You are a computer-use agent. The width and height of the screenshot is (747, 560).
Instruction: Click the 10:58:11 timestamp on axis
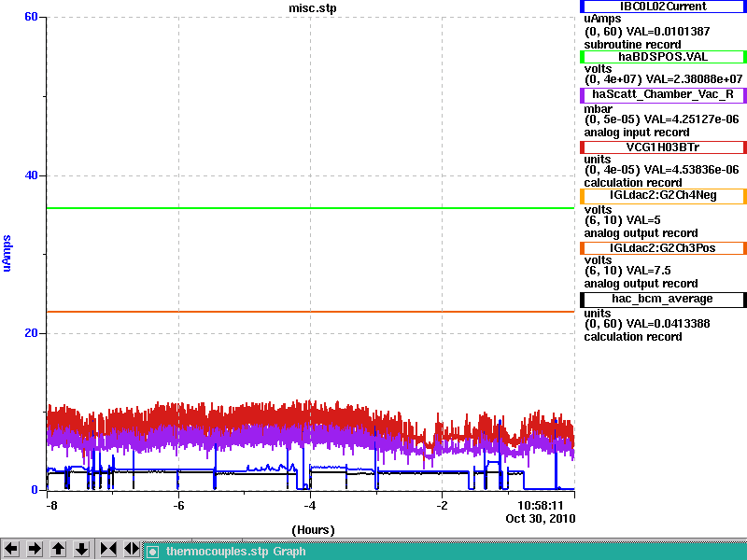[541, 505]
